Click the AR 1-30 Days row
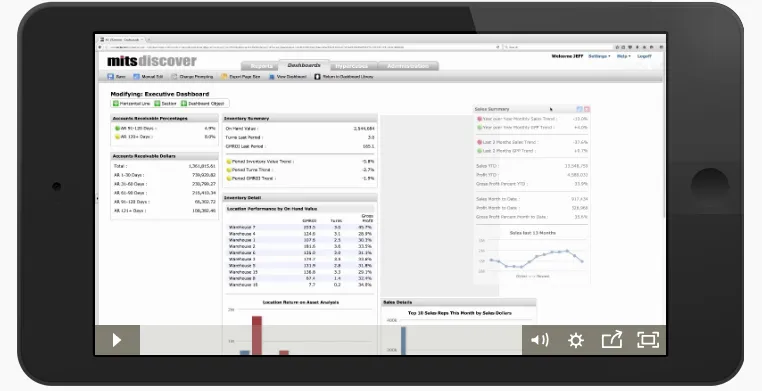 pyautogui.click(x=164, y=175)
